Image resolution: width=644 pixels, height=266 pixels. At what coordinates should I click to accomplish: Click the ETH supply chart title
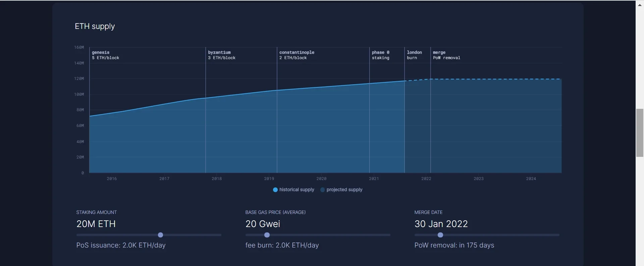[95, 26]
